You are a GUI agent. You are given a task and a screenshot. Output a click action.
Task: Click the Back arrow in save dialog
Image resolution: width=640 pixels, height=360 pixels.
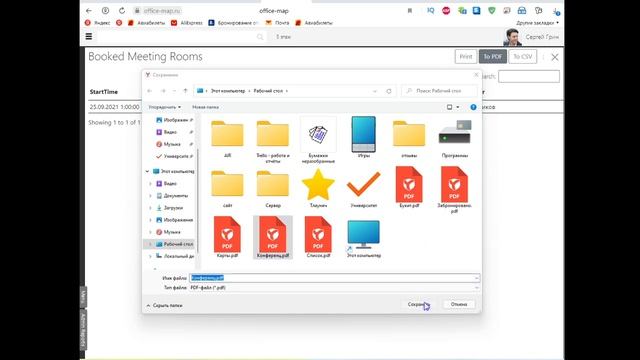[x=150, y=91]
